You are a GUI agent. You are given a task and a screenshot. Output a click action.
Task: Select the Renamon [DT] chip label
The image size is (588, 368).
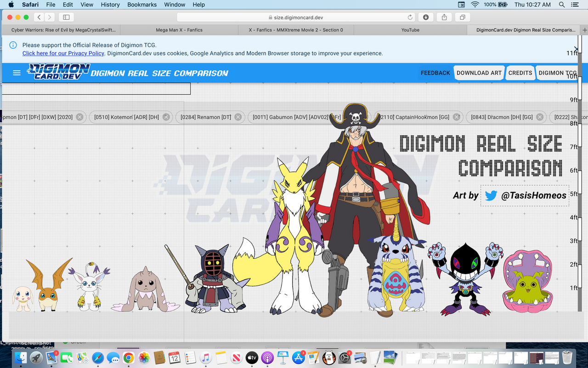[x=206, y=117]
